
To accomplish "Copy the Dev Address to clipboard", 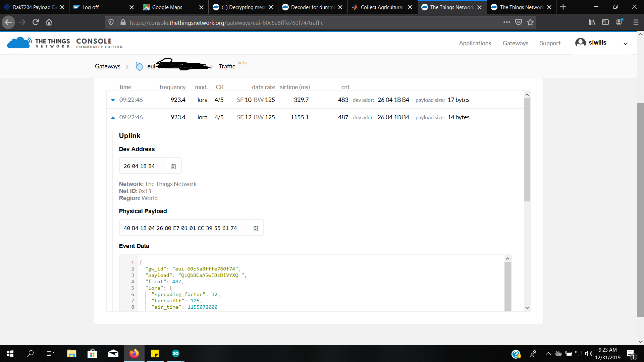I will [173, 166].
